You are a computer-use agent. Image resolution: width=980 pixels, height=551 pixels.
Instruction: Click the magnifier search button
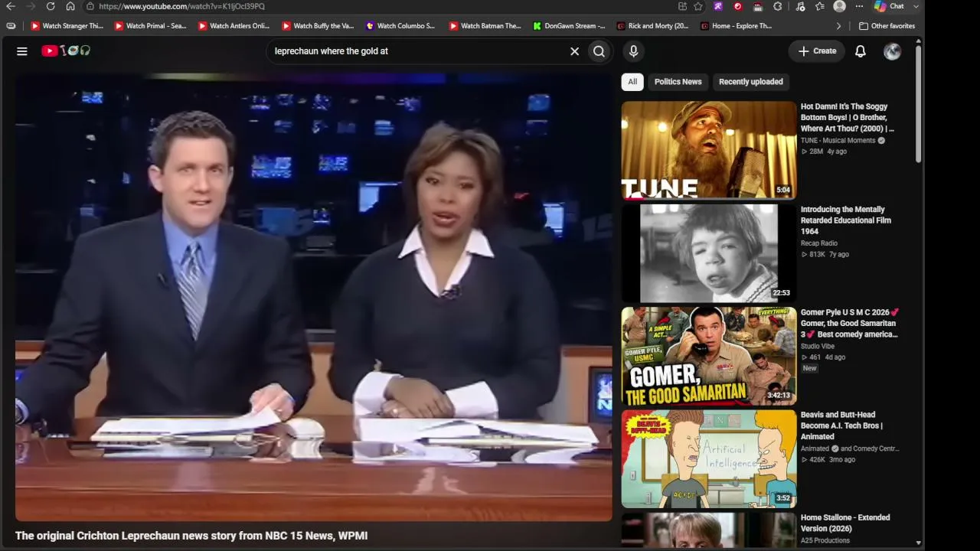tap(599, 51)
